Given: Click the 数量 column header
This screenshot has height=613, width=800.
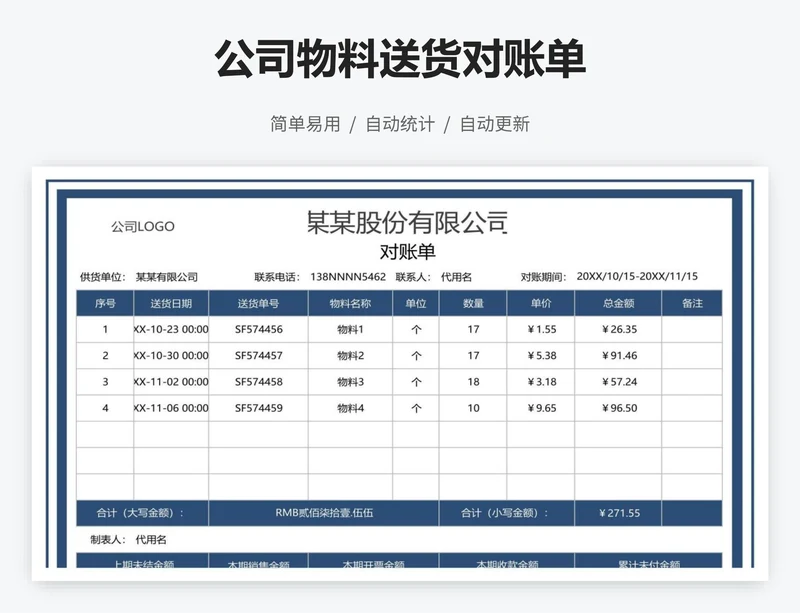Looking at the screenshot, I should (x=473, y=303).
